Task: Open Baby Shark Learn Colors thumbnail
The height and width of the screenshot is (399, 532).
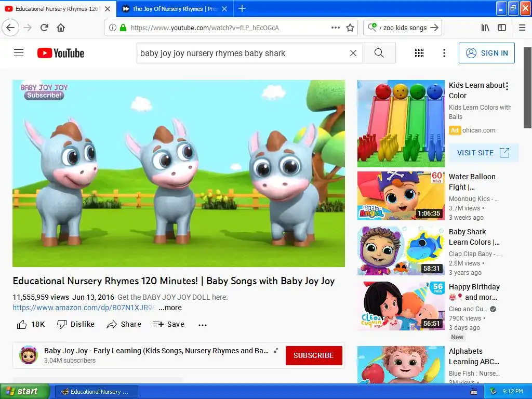Action: click(401, 251)
